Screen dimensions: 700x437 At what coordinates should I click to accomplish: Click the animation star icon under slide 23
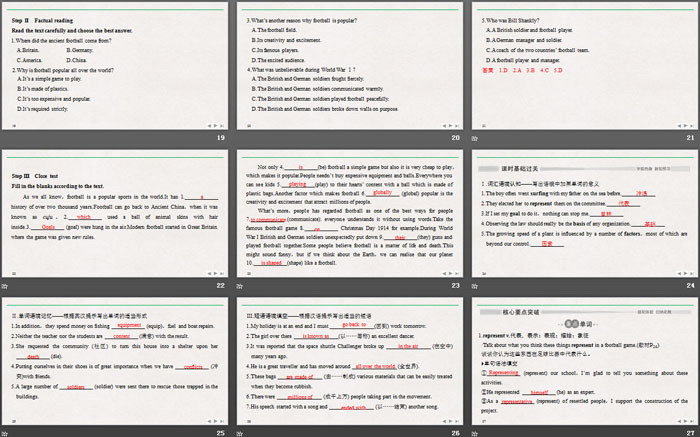[240, 286]
